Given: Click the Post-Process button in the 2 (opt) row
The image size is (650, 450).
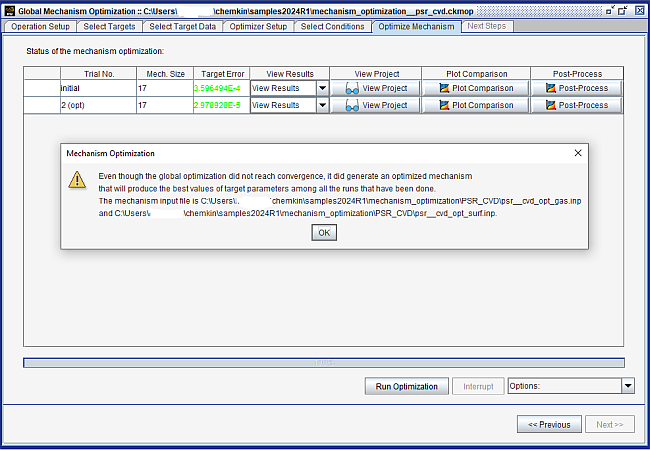Looking at the screenshot, I should (577, 105).
